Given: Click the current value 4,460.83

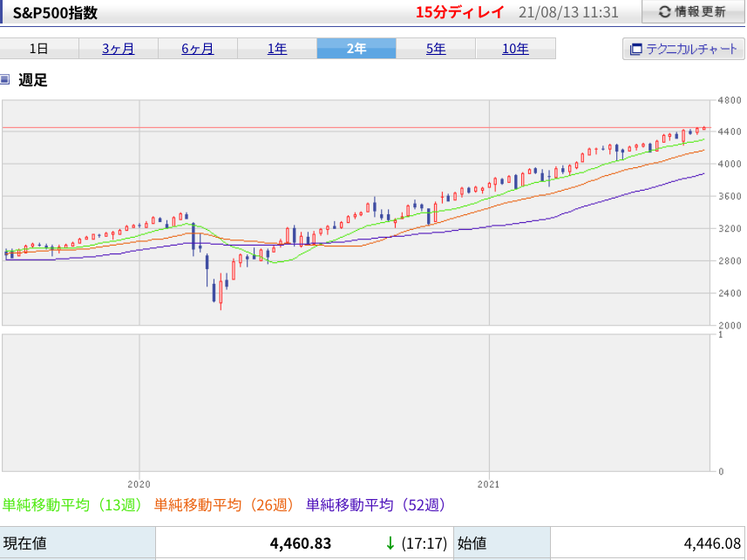Looking at the screenshot, I should (300, 543).
